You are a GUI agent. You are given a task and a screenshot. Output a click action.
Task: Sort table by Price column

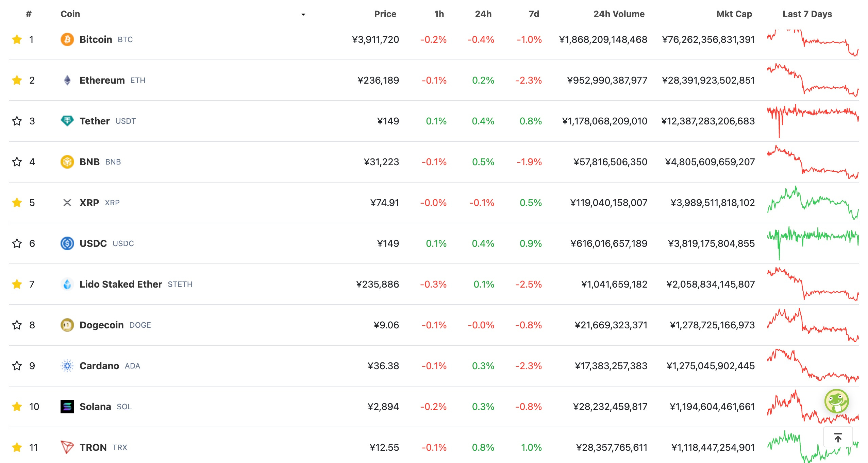tap(385, 14)
